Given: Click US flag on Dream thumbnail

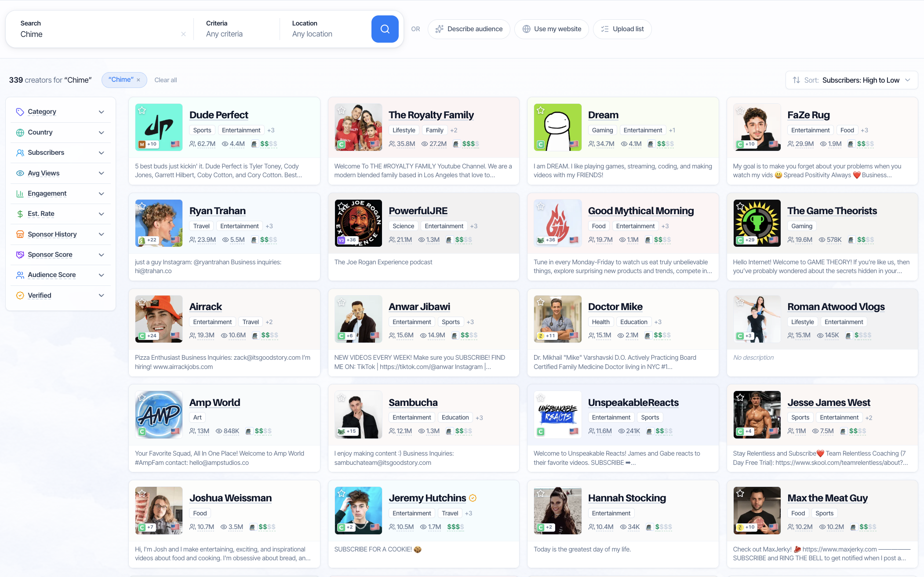Looking at the screenshot, I should point(574,144).
